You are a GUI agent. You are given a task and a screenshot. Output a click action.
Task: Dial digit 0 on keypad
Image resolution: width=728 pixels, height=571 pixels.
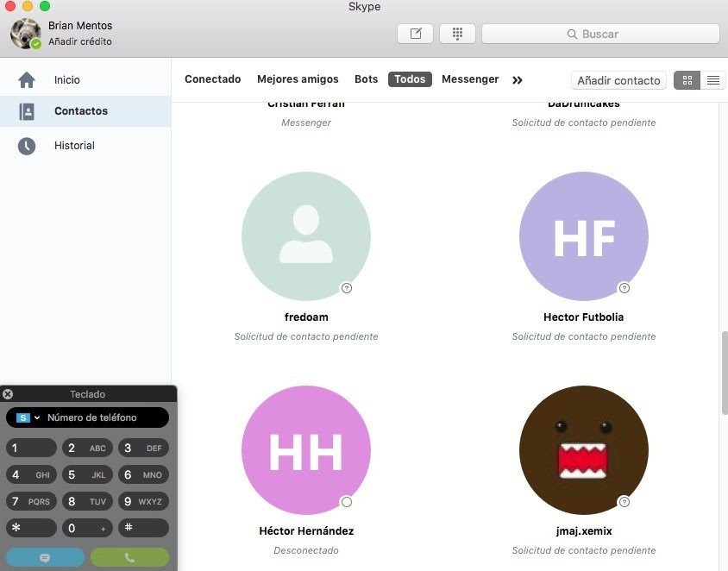(x=87, y=528)
